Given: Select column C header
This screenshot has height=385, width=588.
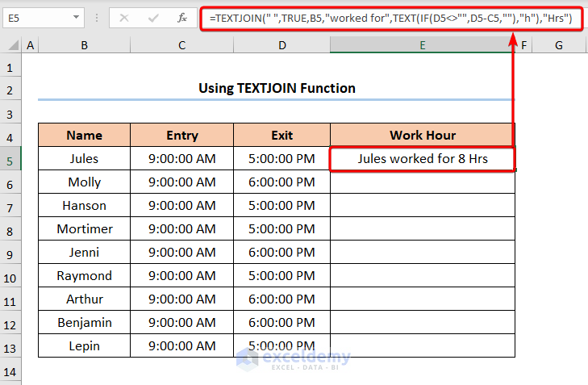Looking at the screenshot, I should point(181,45).
